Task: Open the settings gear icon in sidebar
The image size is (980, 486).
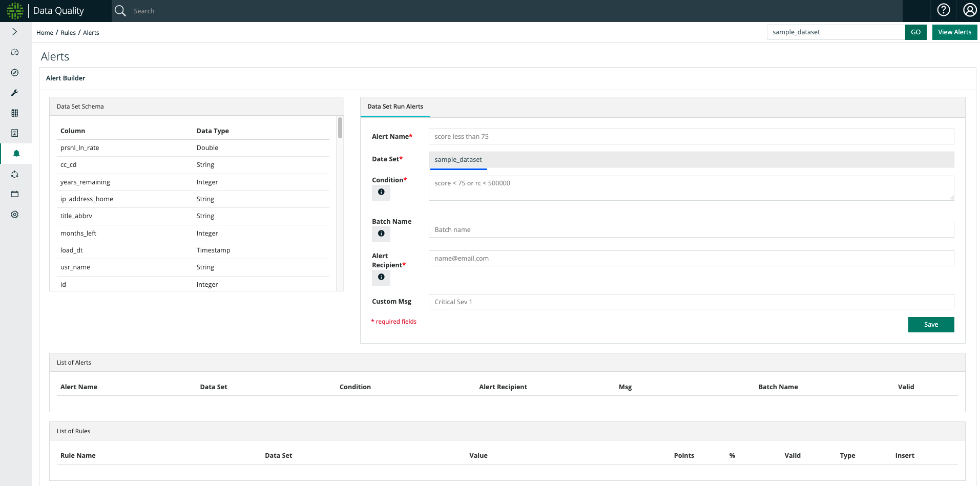Action: click(15, 215)
